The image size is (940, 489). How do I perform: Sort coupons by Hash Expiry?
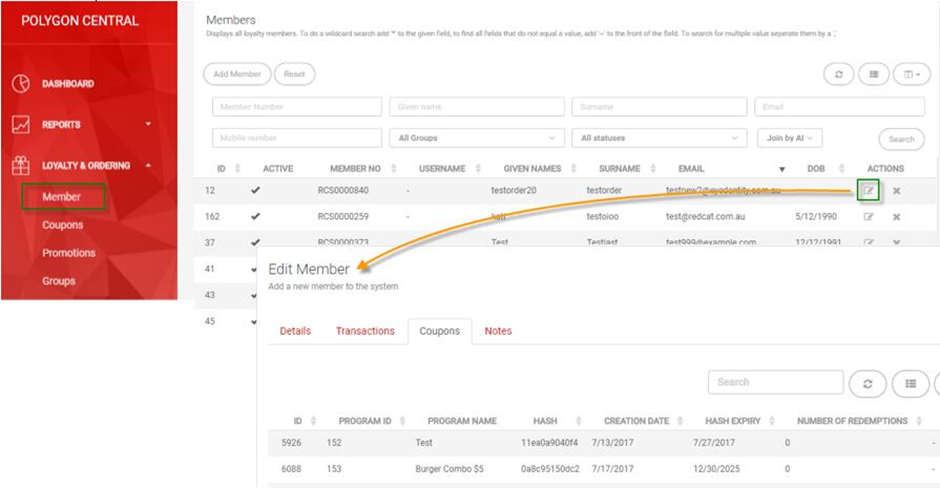point(772,421)
